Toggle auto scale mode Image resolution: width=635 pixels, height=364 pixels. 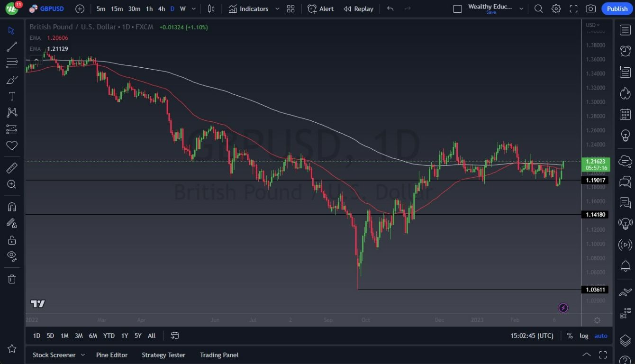click(600, 336)
